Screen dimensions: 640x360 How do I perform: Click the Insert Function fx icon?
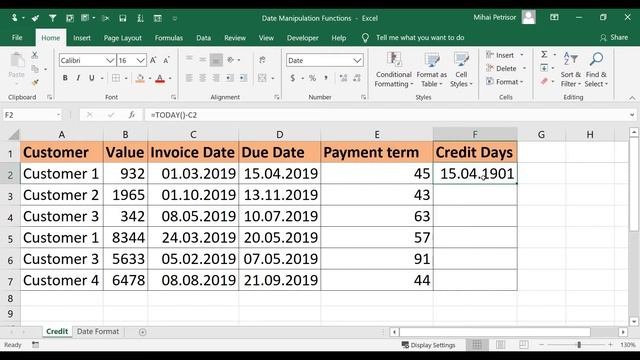point(131,115)
